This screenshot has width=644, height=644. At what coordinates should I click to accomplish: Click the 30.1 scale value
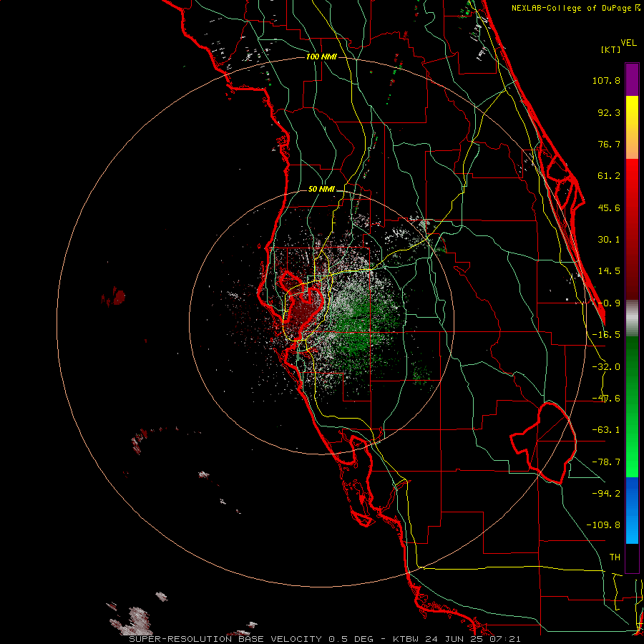(x=609, y=240)
